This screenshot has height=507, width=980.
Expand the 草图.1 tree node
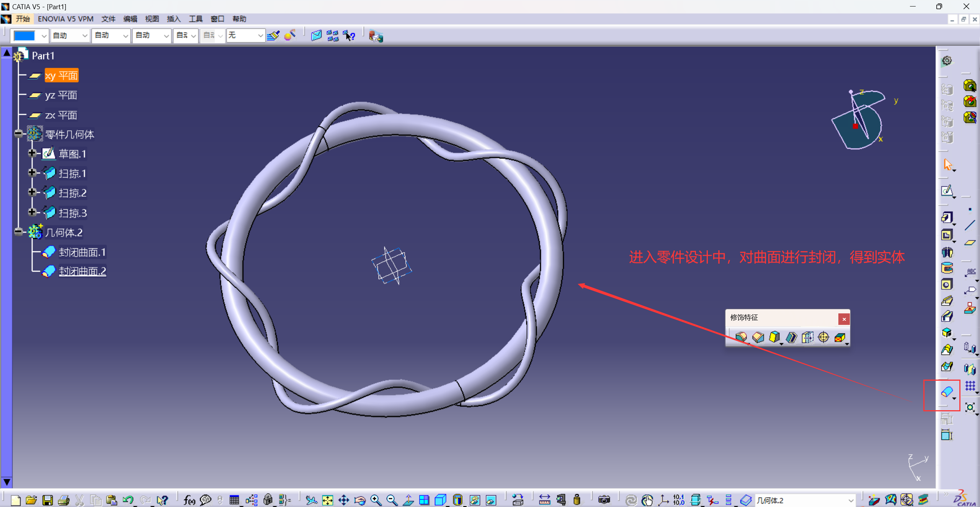32,153
